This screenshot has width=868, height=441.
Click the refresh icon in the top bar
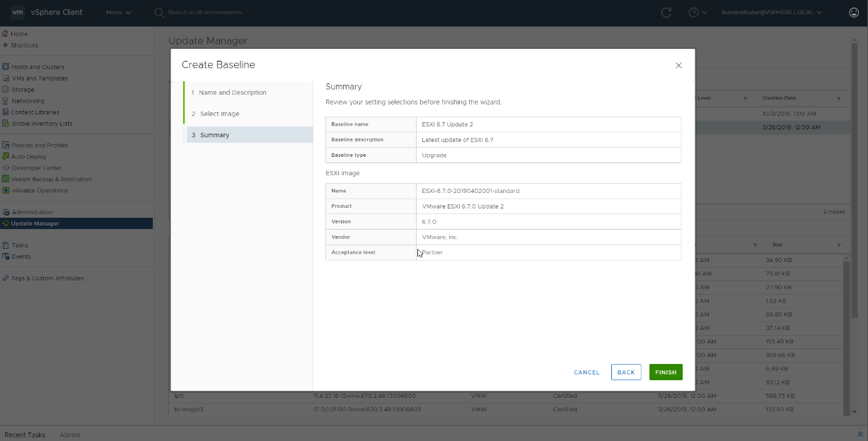(666, 12)
